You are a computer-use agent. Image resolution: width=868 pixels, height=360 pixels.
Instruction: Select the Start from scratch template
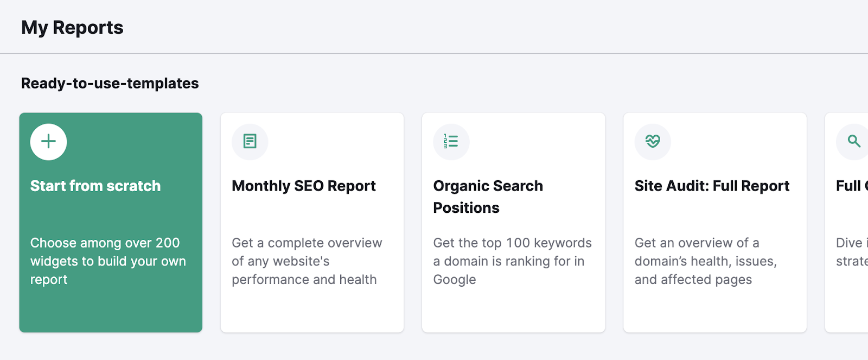tap(111, 223)
